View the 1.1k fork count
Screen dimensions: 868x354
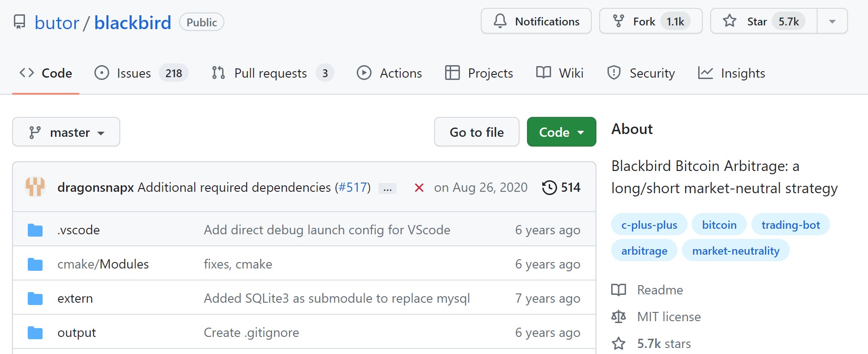[x=676, y=21]
